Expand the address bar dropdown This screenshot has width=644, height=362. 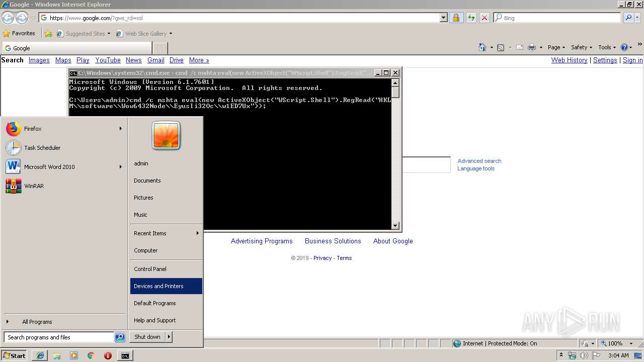pyautogui.click(x=443, y=18)
